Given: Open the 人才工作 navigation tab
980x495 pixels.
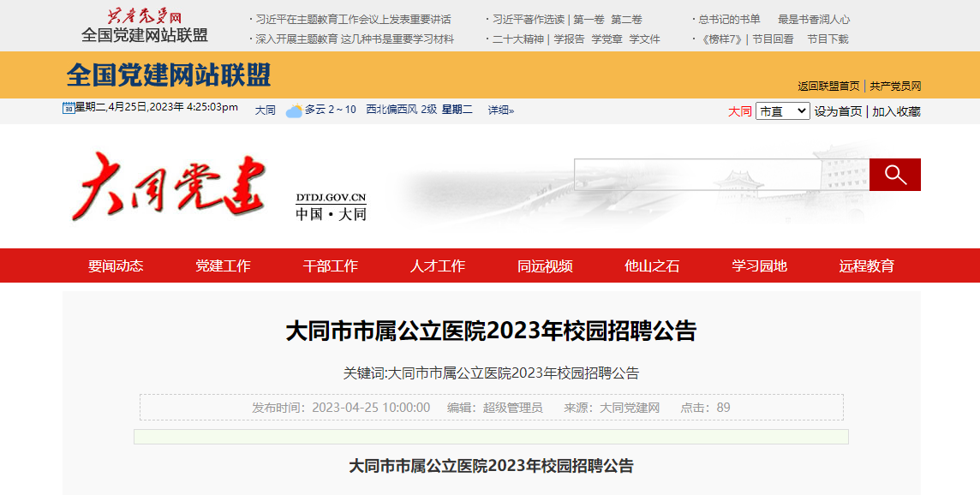Looking at the screenshot, I should coord(438,265).
